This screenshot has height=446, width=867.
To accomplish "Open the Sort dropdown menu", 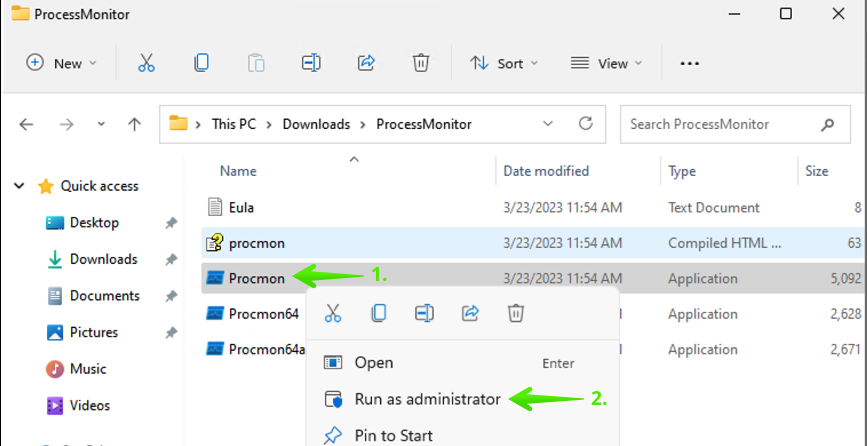I will click(x=504, y=63).
